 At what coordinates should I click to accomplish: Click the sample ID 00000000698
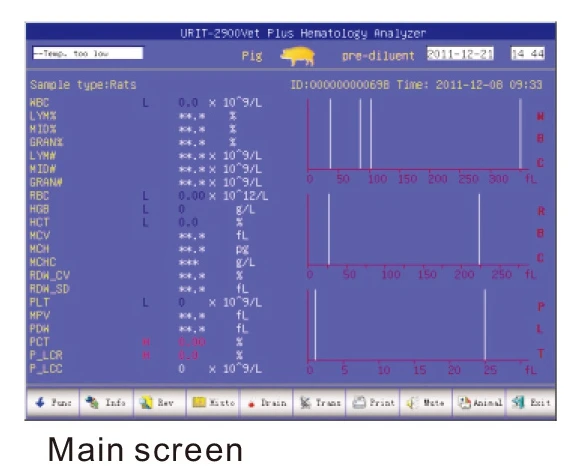[x=349, y=85]
